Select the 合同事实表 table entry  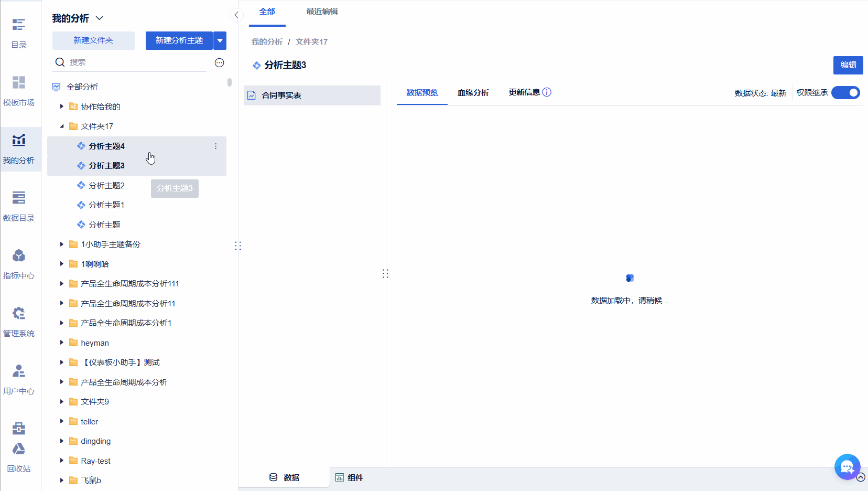[312, 95]
